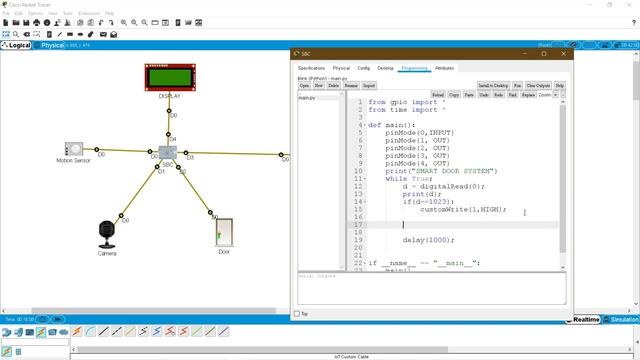
Task: Open the Attributes tab in SBC window
Action: click(444, 68)
